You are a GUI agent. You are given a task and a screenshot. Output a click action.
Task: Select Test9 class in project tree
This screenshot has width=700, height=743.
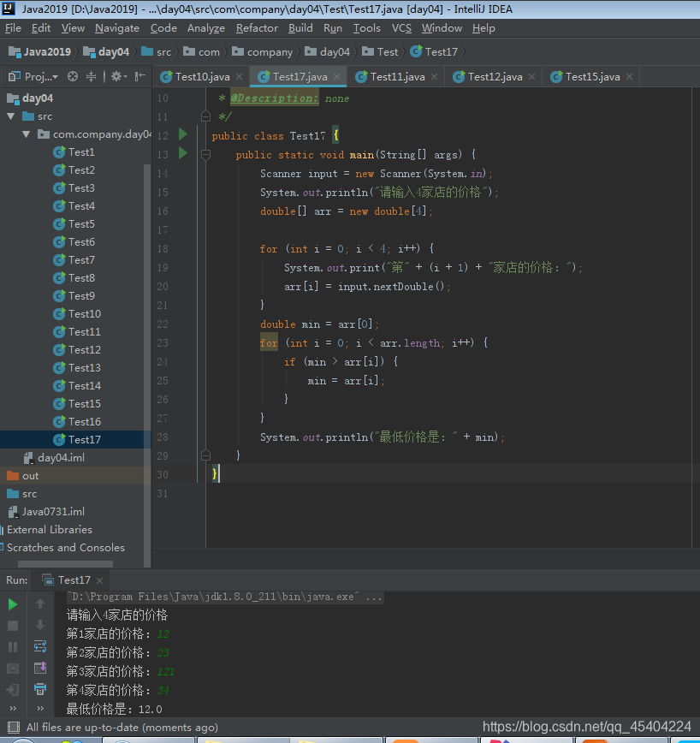pos(74,295)
